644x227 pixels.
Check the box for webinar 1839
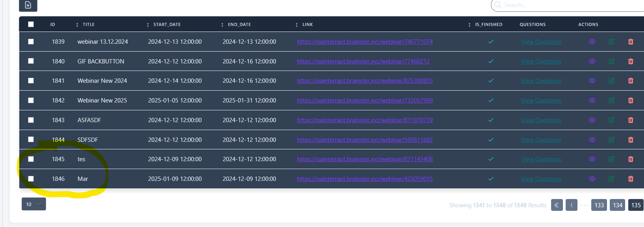pyautogui.click(x=31, y=42)
